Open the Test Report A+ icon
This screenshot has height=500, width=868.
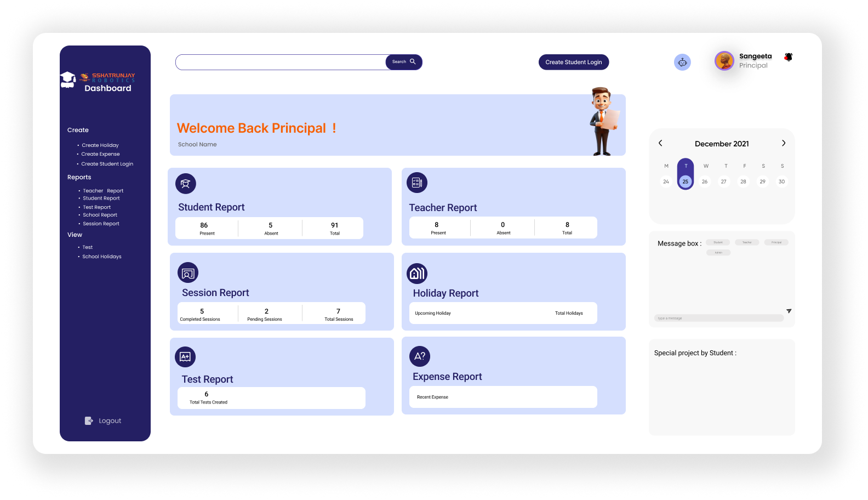185,357
